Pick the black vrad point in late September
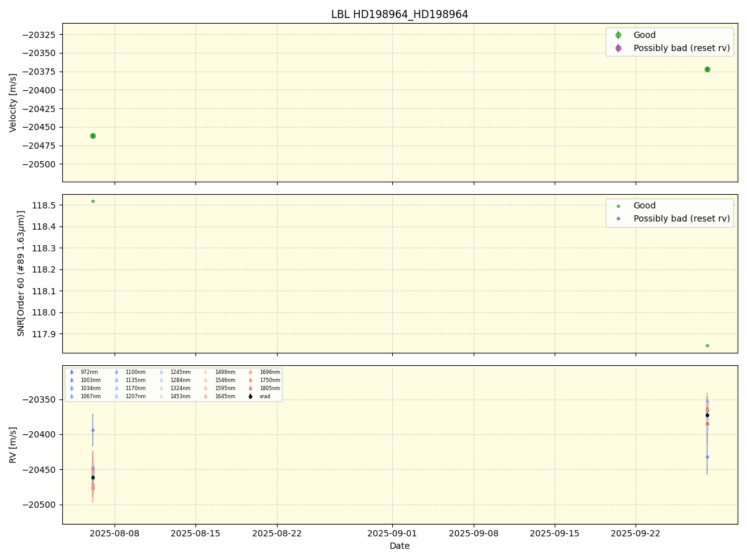Viewport: 747px width, 560px height. (707, 415)
